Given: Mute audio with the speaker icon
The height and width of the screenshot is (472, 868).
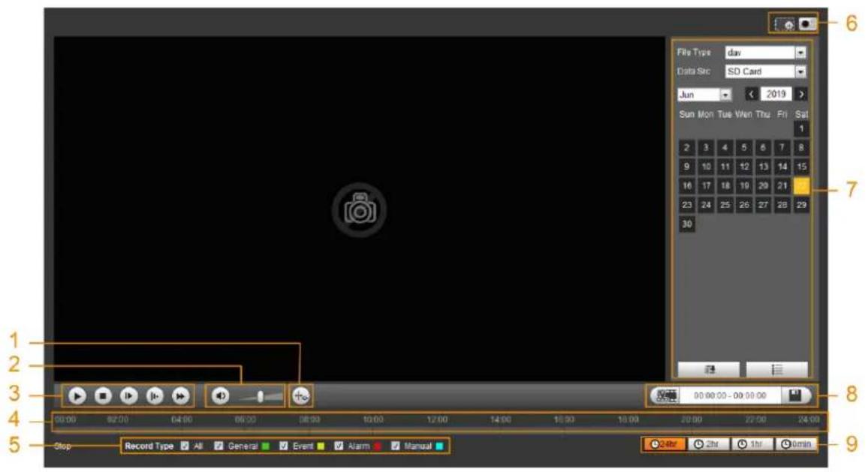Looking at the screenshot, I should pos(220,396).
